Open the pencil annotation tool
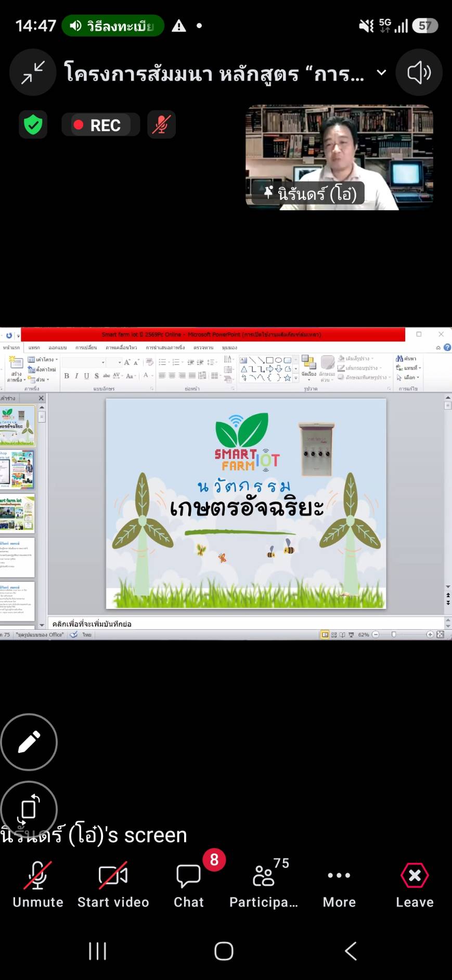The height and width of the screenshot is (980, 452). (29, 742)
